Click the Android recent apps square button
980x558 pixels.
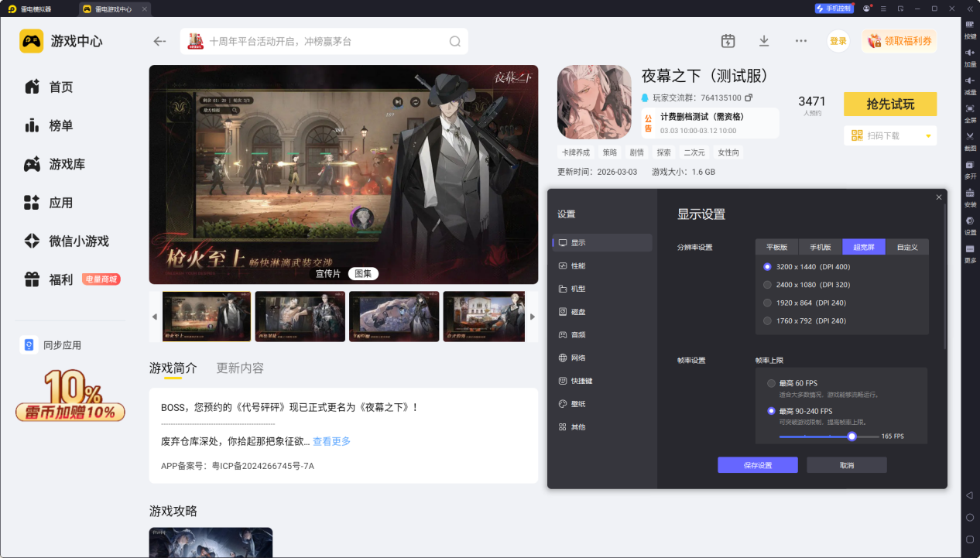pyautogui.click(x=969, y=539)
